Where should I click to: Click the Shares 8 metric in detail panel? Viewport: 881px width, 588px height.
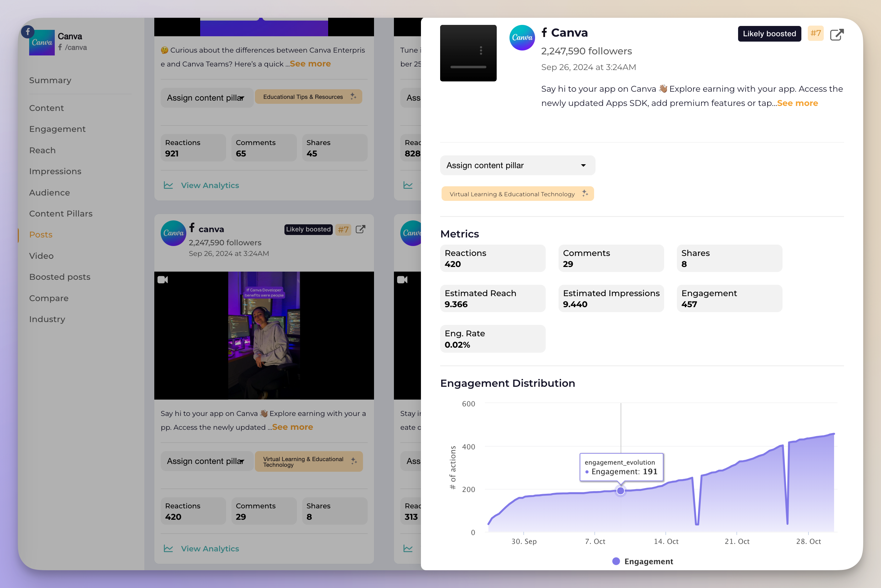tap(730, 258)
